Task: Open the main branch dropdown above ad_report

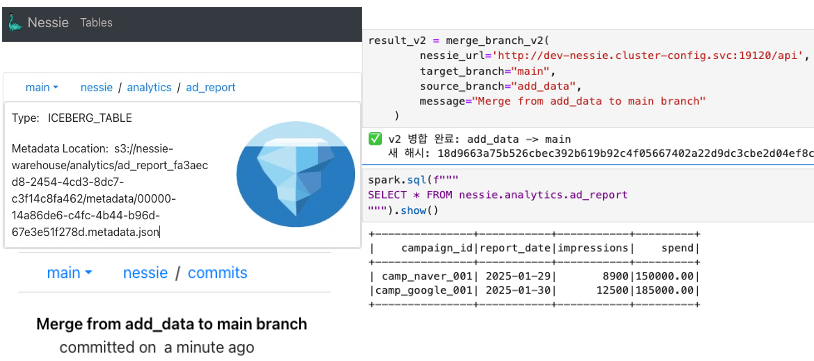Action: [x=42, y=87]
